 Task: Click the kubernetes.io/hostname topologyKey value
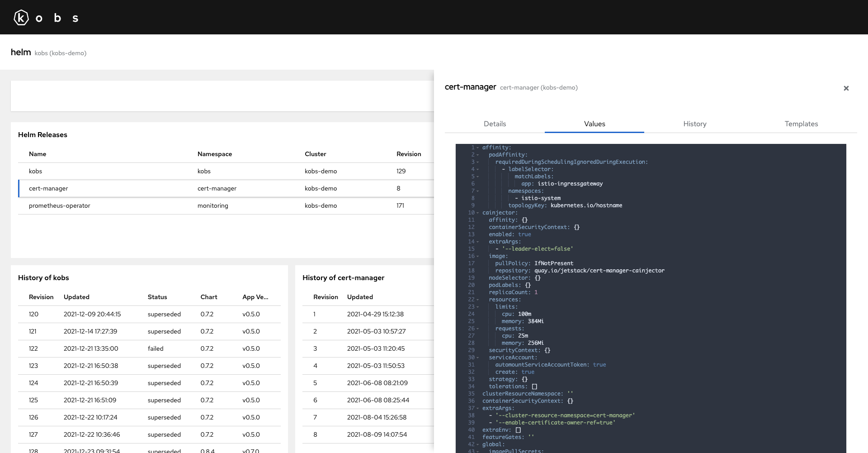pos(586,205)
